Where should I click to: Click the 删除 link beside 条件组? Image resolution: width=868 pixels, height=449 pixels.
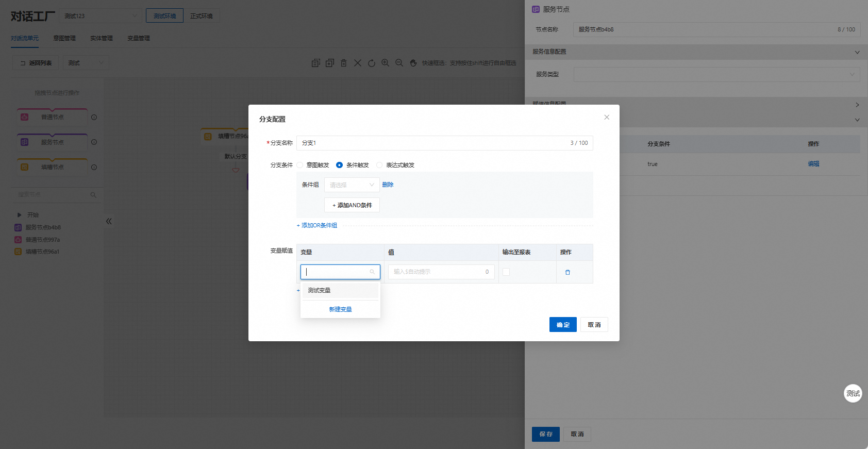tap(388, 185)
